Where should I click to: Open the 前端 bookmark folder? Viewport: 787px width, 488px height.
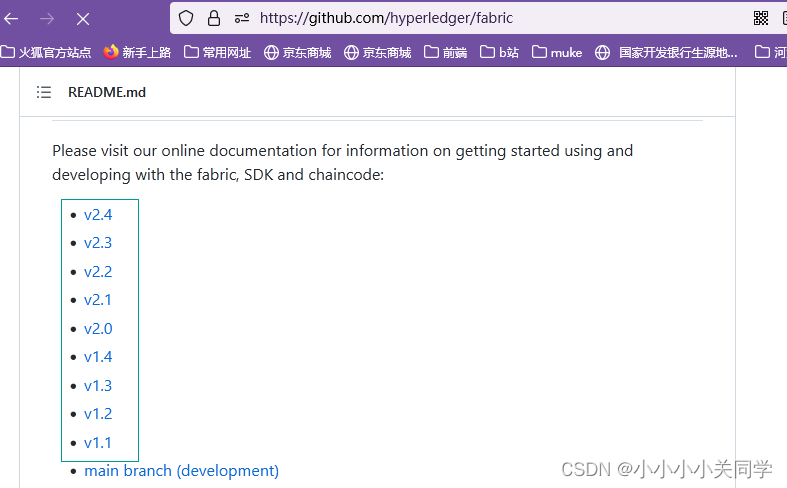pos(445,52)
